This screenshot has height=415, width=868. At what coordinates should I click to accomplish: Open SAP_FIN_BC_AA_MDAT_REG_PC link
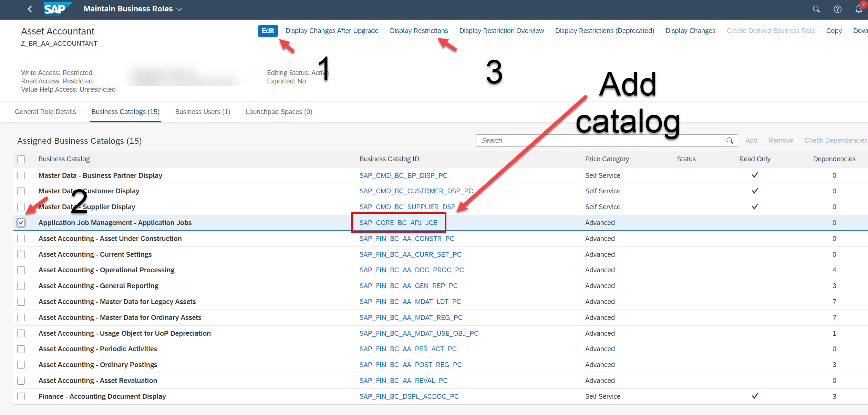(x=411, y=317)
